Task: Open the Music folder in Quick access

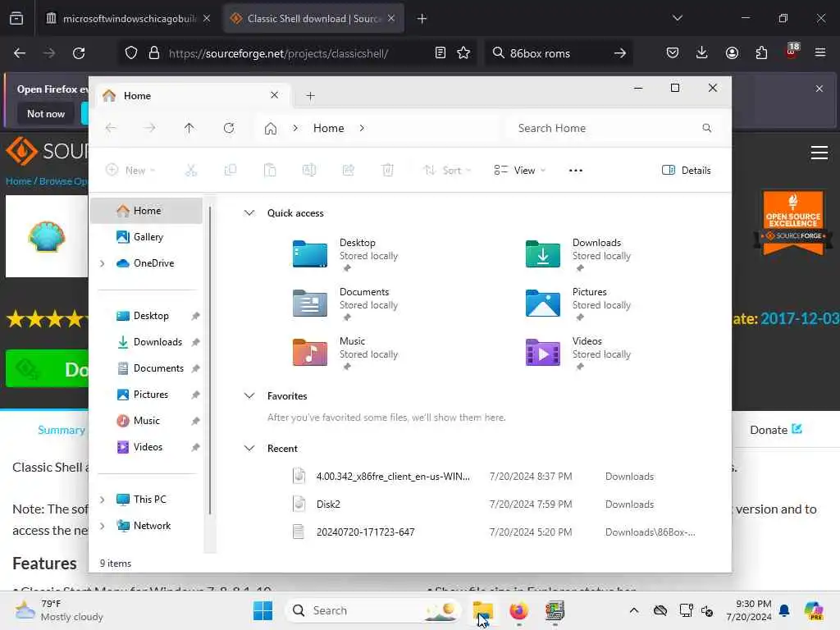Action: pyautogui.click(x=345, y=352)
